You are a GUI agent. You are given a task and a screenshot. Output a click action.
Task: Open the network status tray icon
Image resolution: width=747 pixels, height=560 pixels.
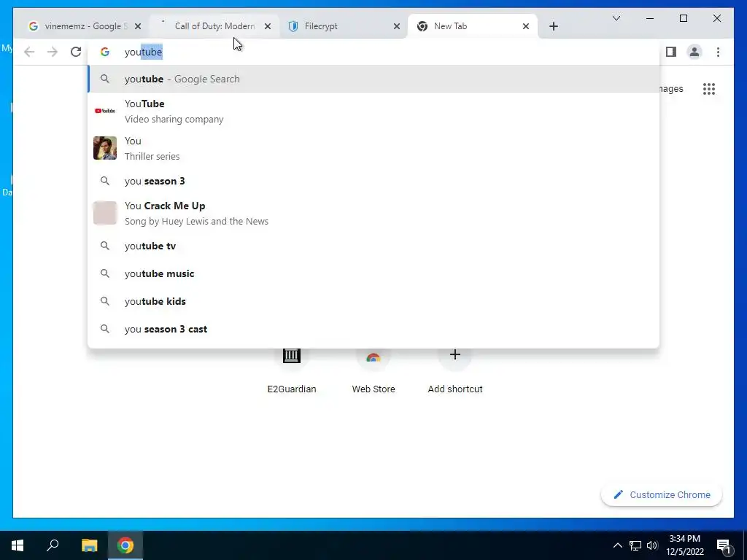click(x=635, y=545)
